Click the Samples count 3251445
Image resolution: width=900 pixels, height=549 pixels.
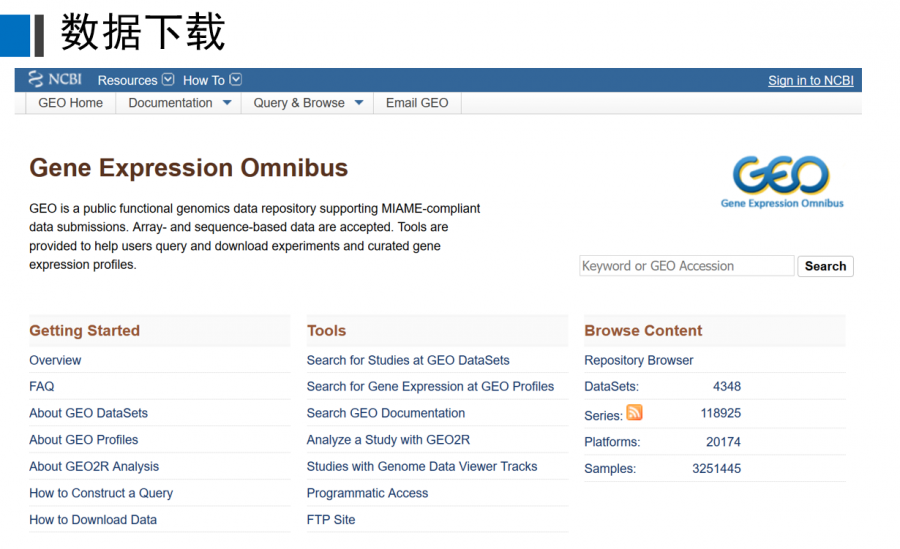(x=716, y=468)
